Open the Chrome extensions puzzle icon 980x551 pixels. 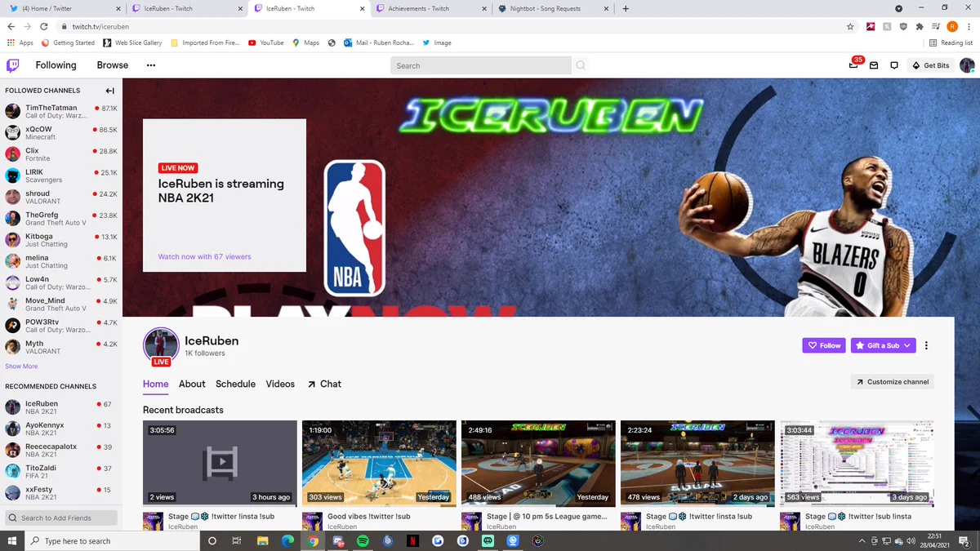pyautogui.click(x=920, y=26)
